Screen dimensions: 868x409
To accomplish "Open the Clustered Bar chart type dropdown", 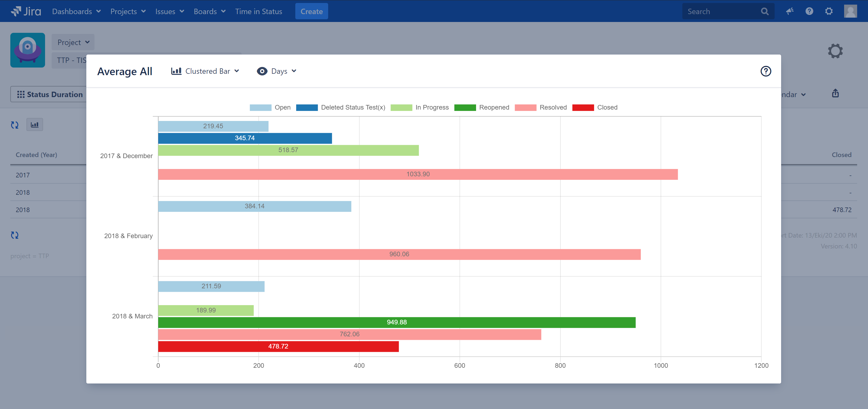I will point(205,71).
